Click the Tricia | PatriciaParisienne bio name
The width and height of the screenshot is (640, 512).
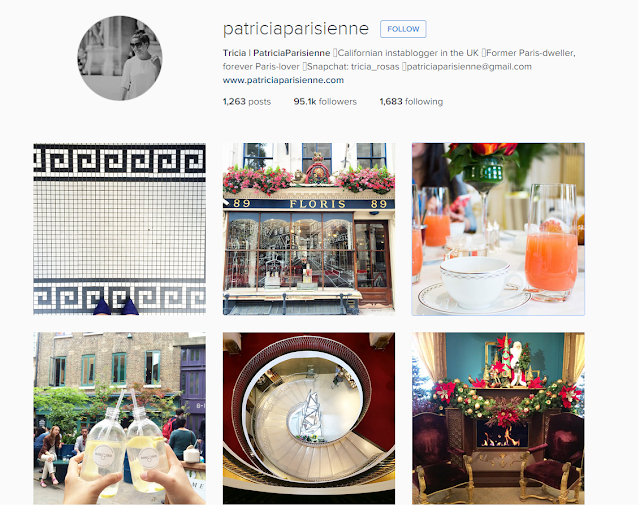point(276,53)
